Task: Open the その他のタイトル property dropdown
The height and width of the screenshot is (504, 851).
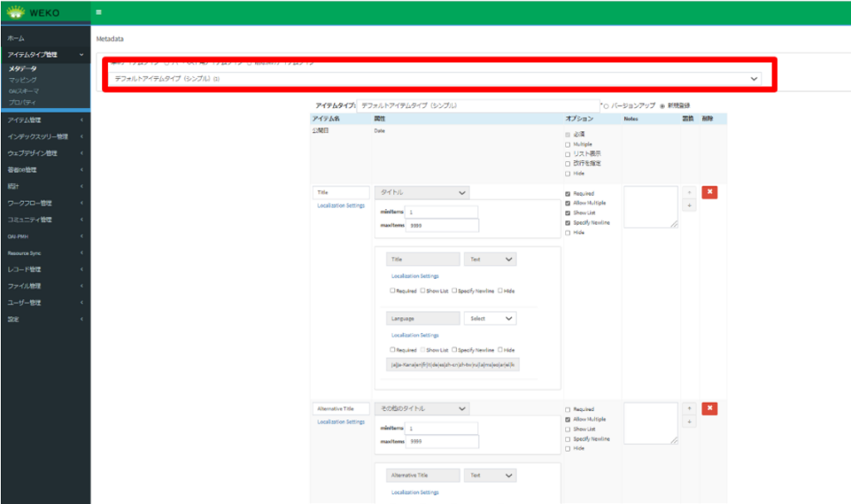Action: 422,409
